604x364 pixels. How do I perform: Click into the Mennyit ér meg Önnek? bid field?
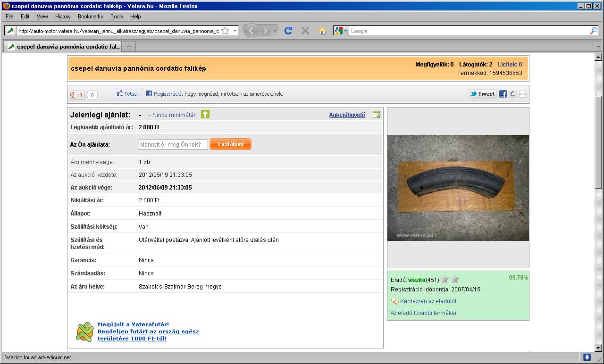(x=173, y=145)
